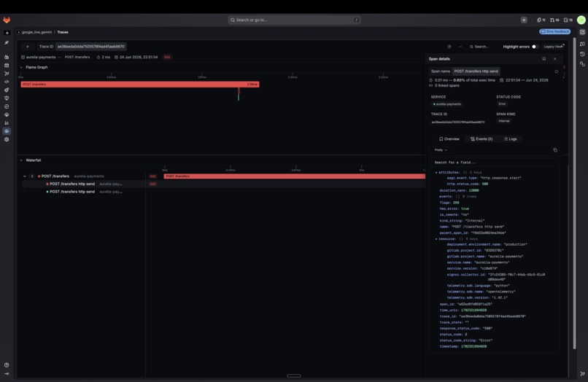Screen dimensions: 588x382
Task: Click the span name POST /transfers http send field
Action: 476,71
